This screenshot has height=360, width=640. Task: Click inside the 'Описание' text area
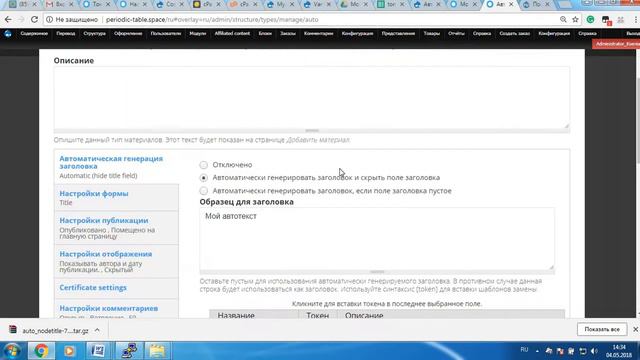click(x=312, y=97)
